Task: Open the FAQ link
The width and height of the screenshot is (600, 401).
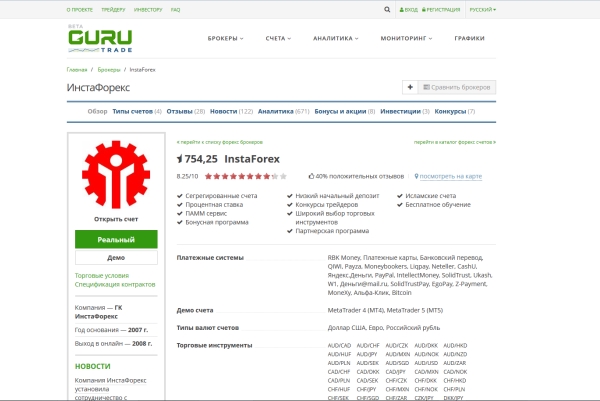Action: click(175, 10)
